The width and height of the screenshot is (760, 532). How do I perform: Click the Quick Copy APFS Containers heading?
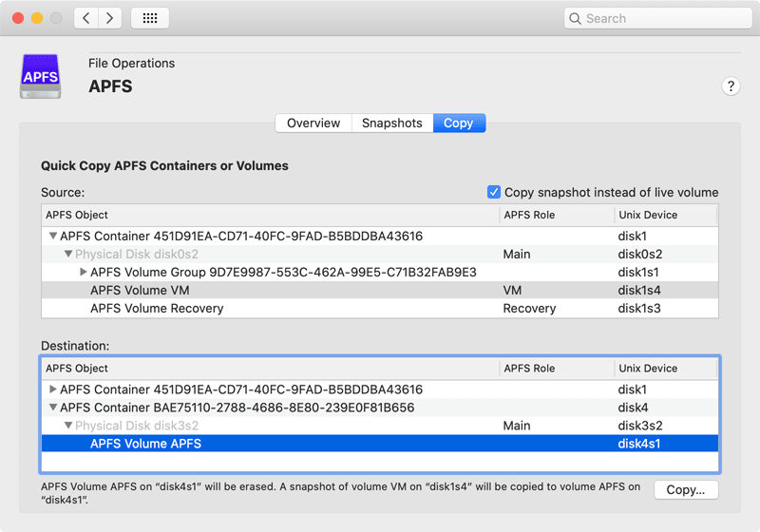[x=164, y=165]
